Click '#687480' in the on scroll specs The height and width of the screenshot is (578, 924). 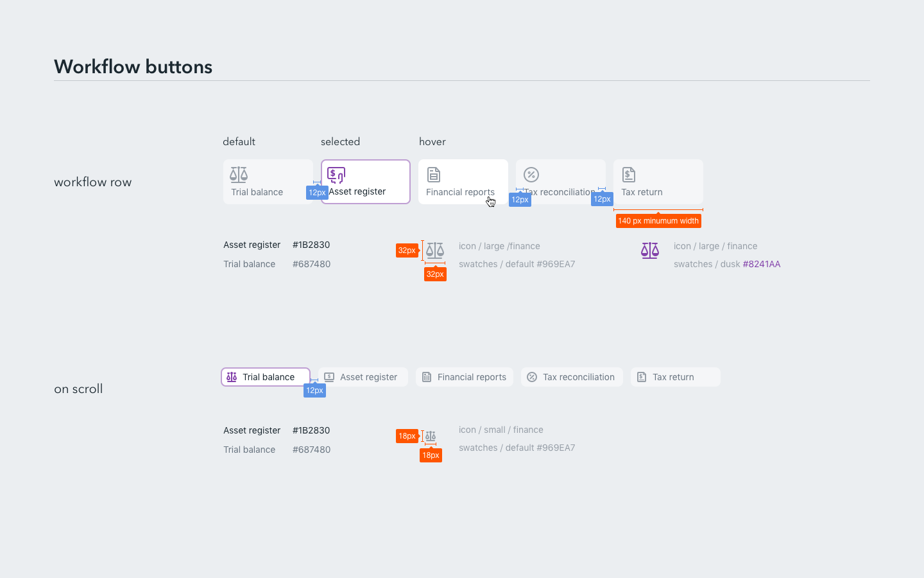pos(311,450)
